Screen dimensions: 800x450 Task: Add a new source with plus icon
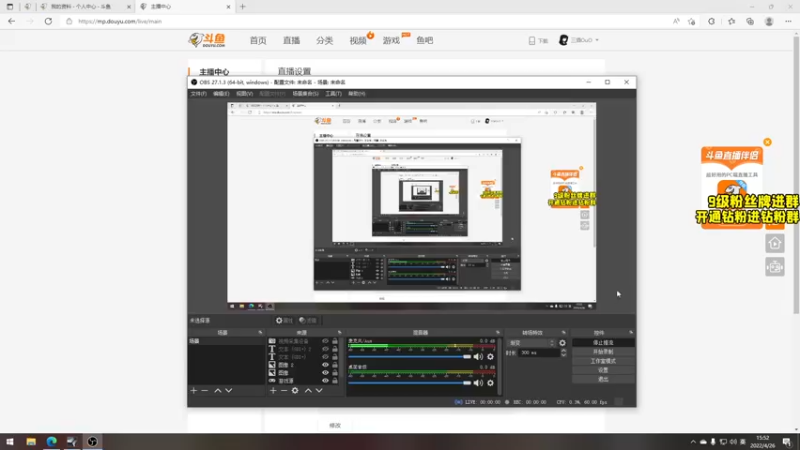(273, 390)
